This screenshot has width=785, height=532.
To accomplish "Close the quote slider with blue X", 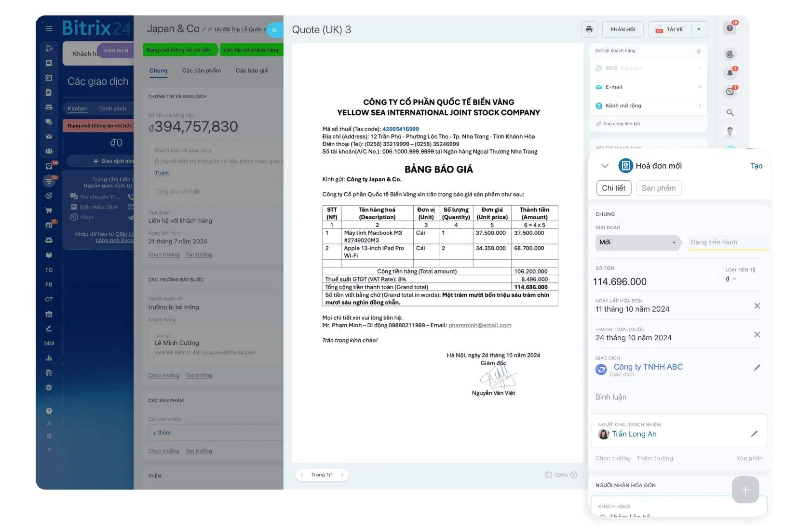I will 274,30.
